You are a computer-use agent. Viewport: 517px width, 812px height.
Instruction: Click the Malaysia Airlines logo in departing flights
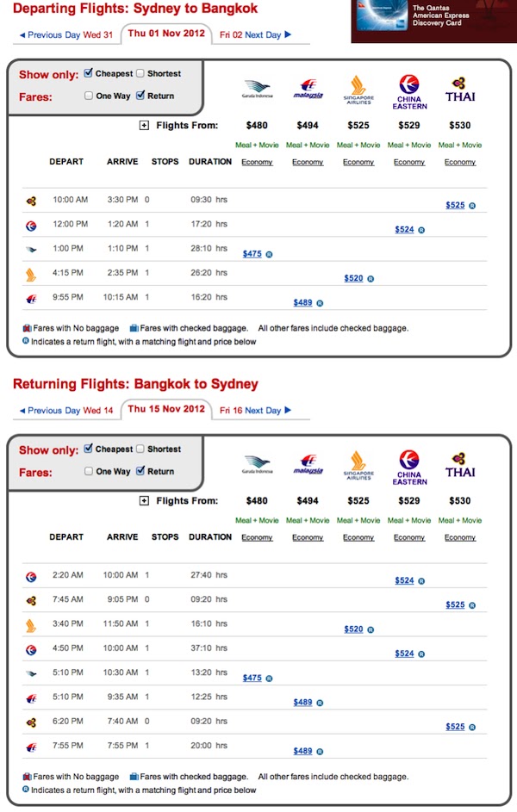point(308,89)
